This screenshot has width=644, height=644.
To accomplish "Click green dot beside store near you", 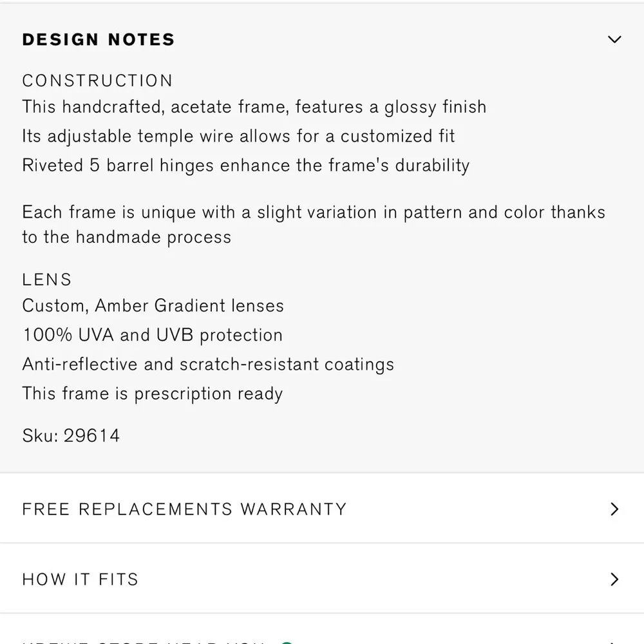I will pos(287,641).
